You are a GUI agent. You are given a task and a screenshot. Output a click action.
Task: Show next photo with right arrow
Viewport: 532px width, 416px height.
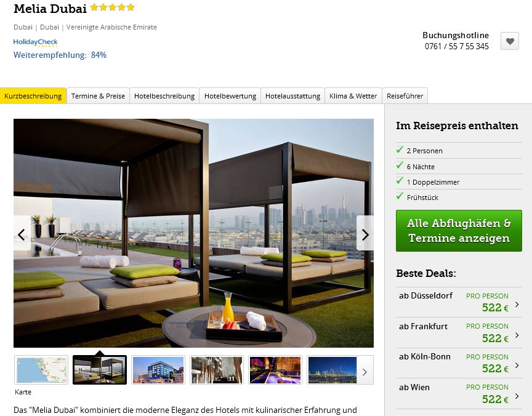(x=365, y=234)
